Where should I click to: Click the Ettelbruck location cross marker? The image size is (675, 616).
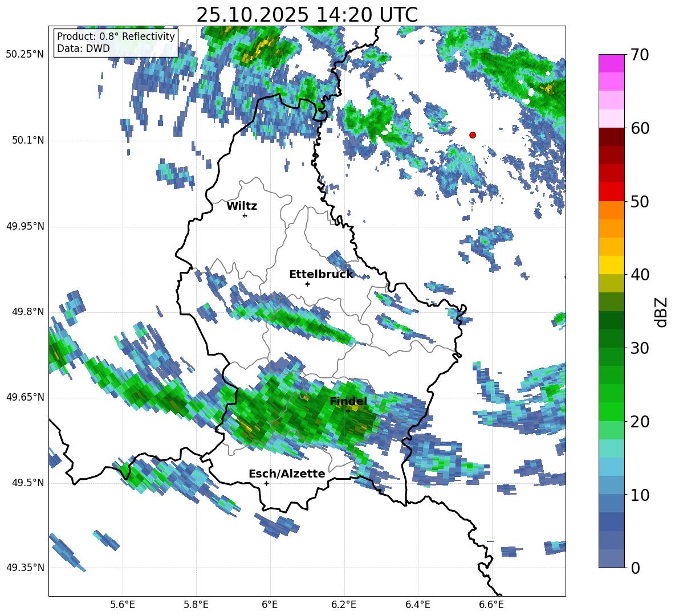307,284
